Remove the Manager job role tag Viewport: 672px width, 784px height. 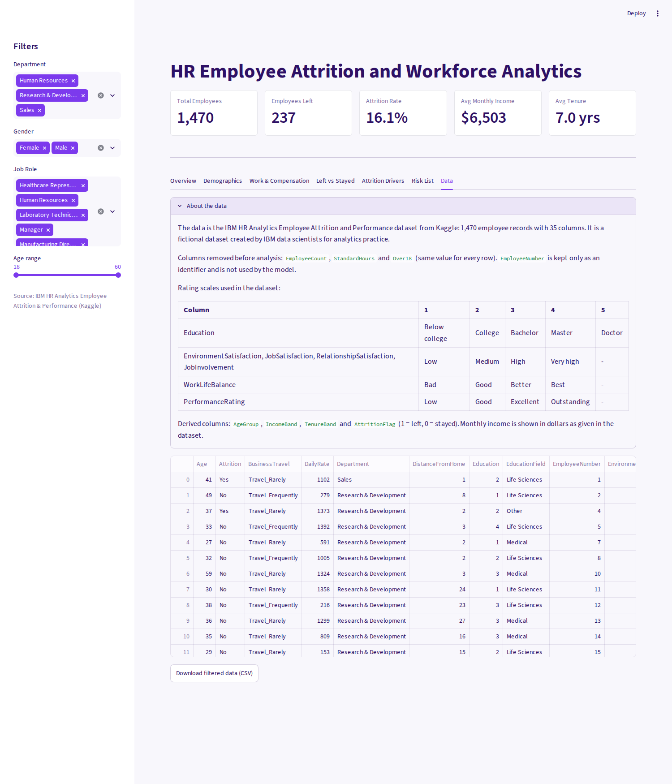pyautogui.click(x=48, y=230)
